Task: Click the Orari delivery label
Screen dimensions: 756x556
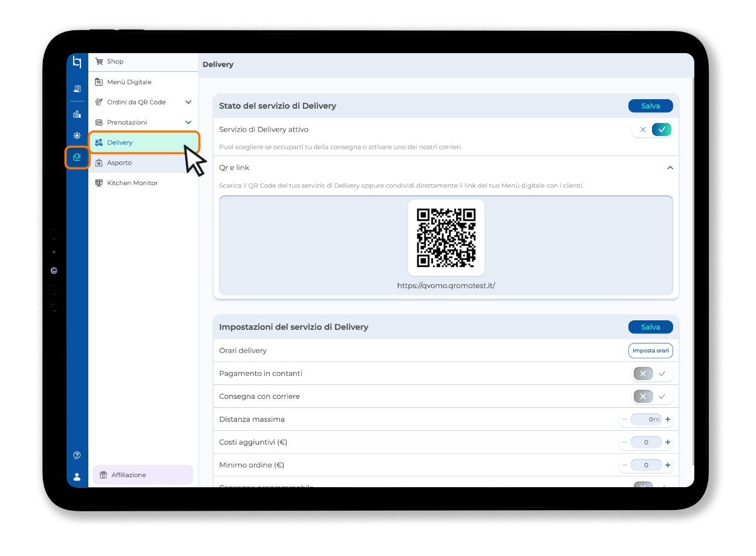Action: tap(243, 351)
